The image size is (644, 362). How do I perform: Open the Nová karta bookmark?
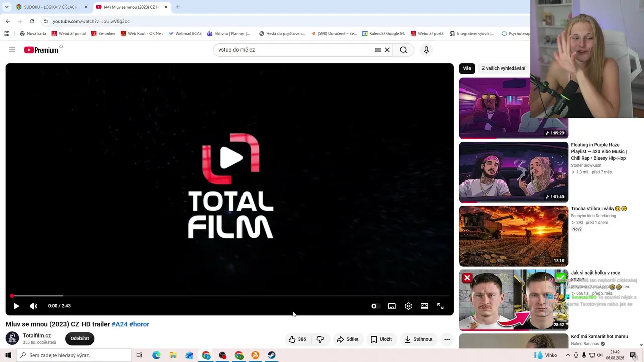(33, 34)
